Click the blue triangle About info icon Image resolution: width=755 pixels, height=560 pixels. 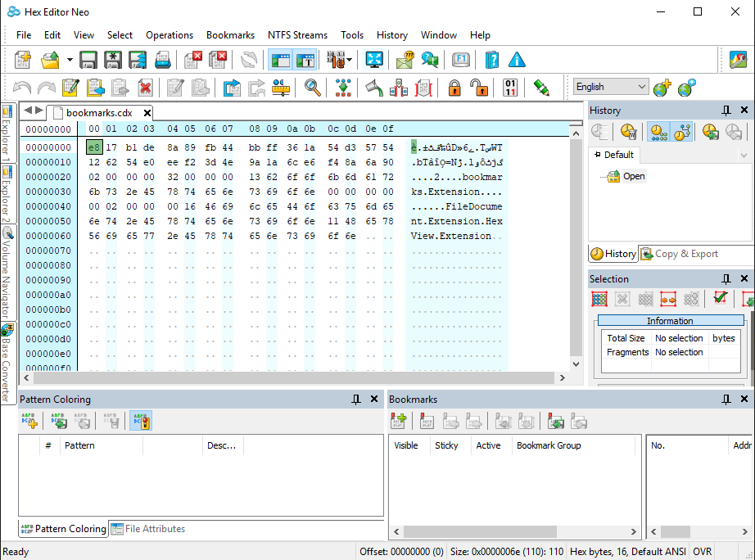[x=517, y=60]
